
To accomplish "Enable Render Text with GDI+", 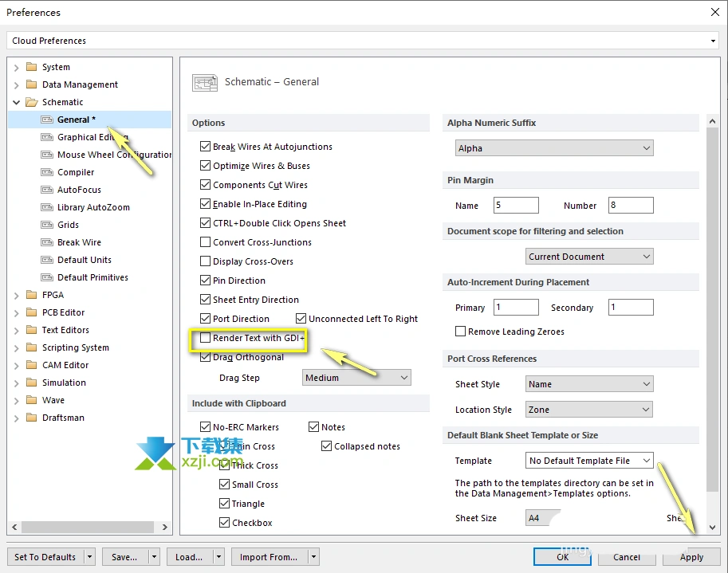I will pyautogui.click(x=205, y=338).
